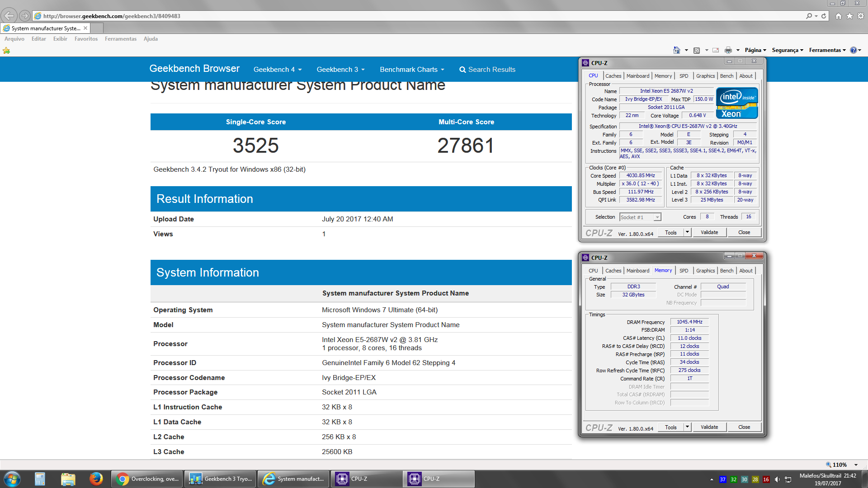
Task: Switch to SPD tab in lower CPU-Z
Action: point(684,271)
